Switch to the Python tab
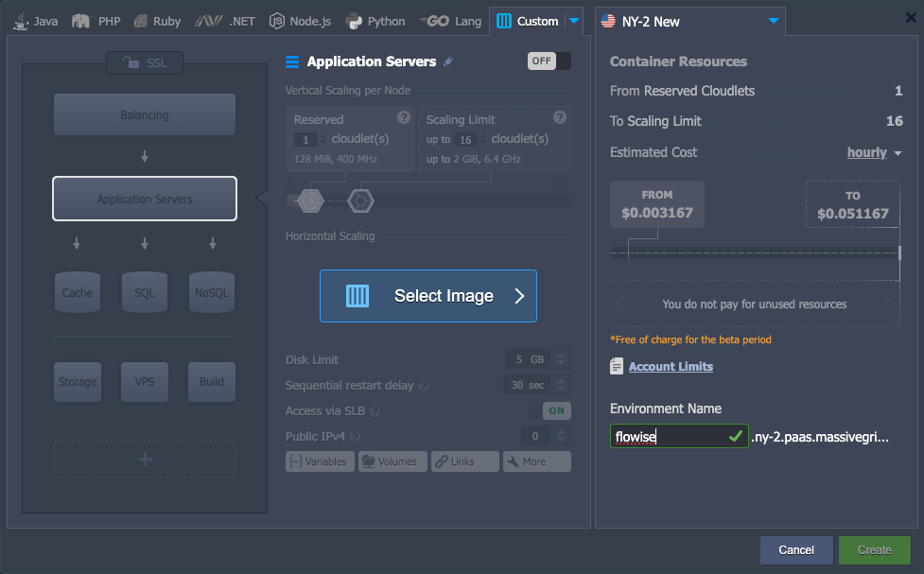This screenshot has width=924, height=574. 375,21
